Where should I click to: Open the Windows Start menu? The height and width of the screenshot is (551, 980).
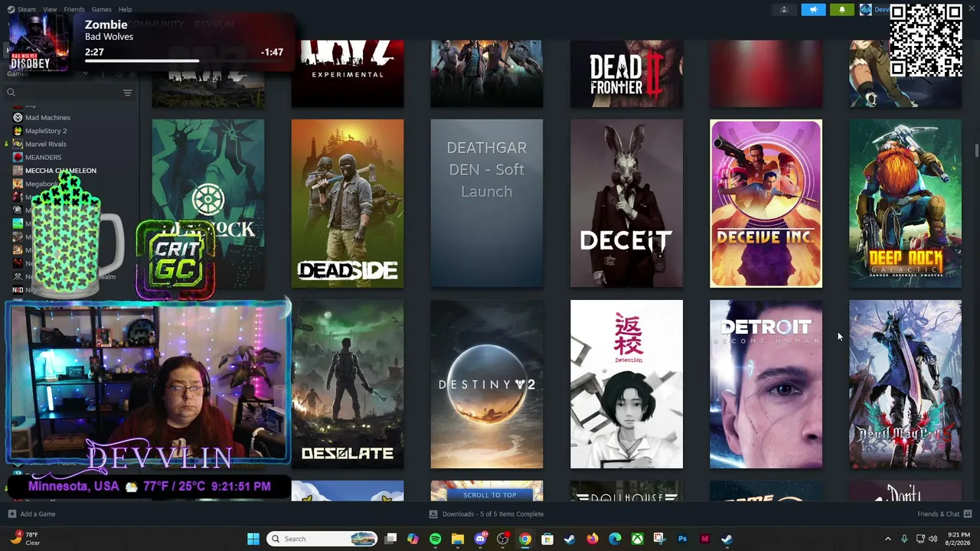[253, 539]
